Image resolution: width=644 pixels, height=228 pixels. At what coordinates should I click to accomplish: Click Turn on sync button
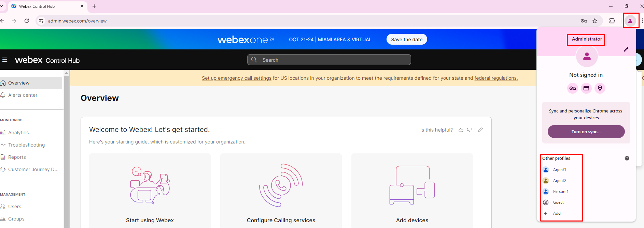pyautogui.click(x=586, y=132)
